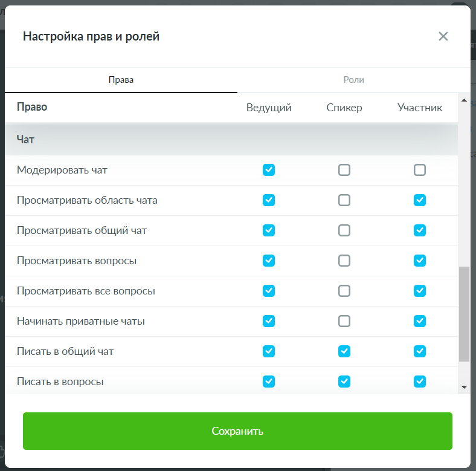Enable Модерировать чат for Участник
Viewport: 476px width, 471px height.
(420, 170)
